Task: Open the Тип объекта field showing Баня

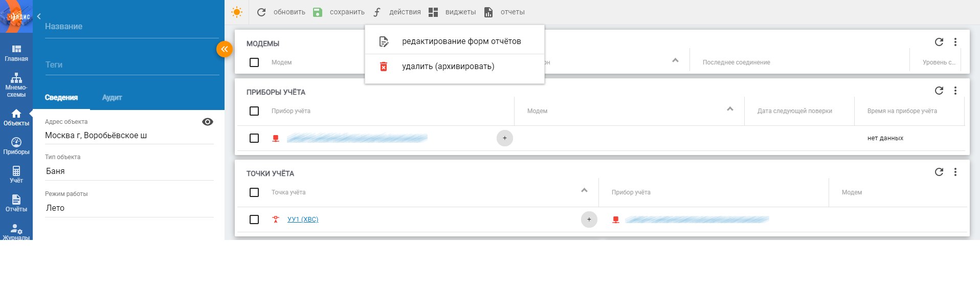Action: 129,171
